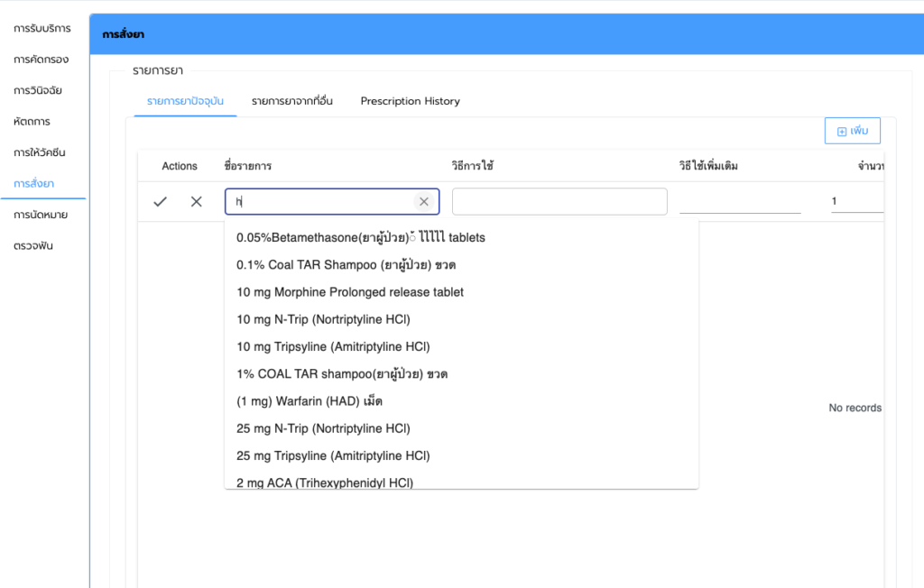924x588 pixels.
Task: Select 10 mg N-Trip (Nortriptyline HCl)
Action: point(323,319)
